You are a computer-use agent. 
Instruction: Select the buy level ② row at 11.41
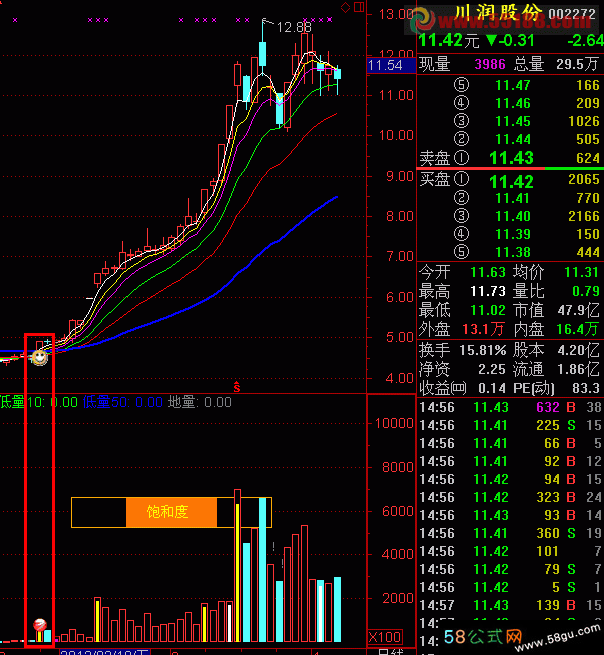[x=510, y=198]
